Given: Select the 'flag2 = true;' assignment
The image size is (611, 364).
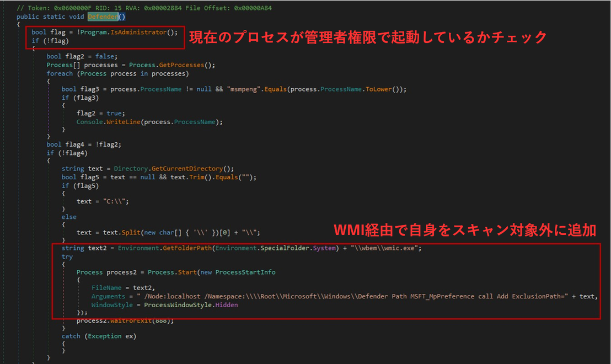Looking at the screenshot, I should 101,114.
